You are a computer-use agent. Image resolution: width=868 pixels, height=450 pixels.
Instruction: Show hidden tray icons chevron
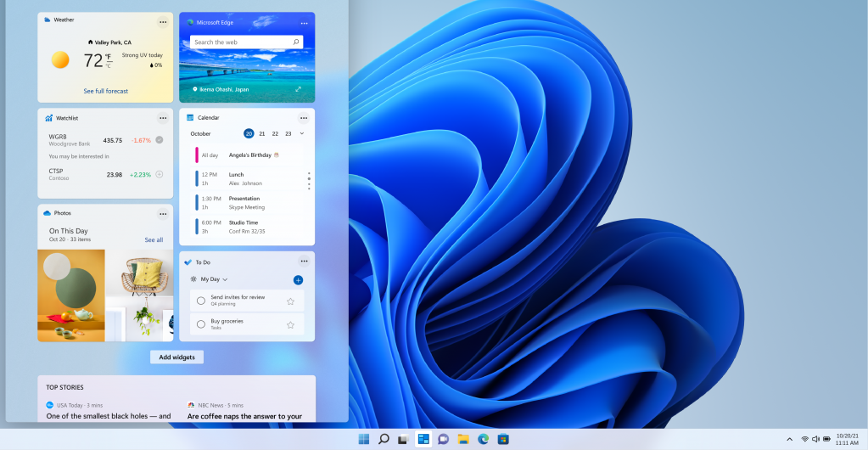[x=789, y=439]
